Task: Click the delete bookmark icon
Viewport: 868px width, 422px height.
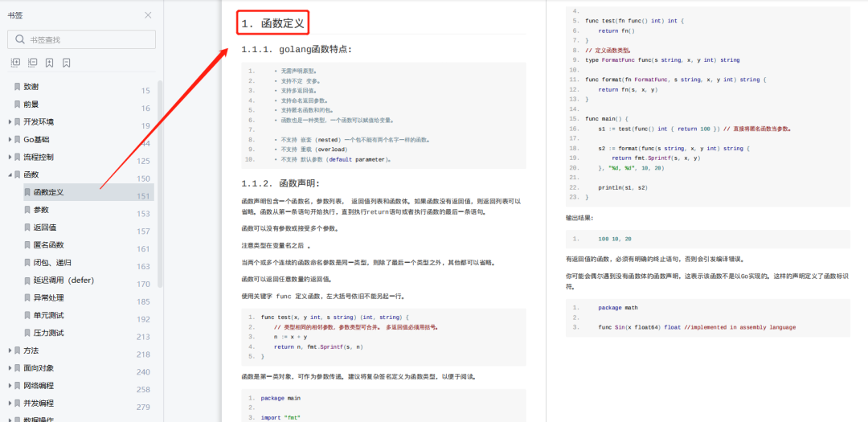Action: (66, 63)
